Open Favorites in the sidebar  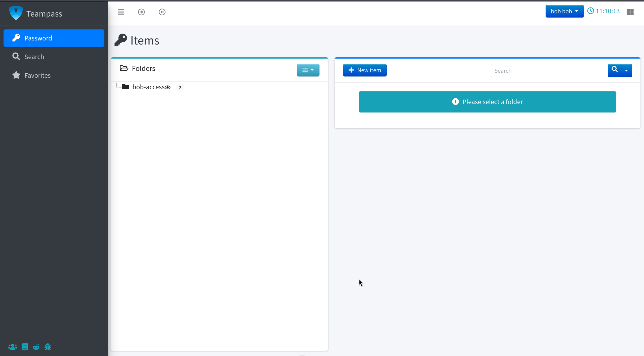pos(38,75)
